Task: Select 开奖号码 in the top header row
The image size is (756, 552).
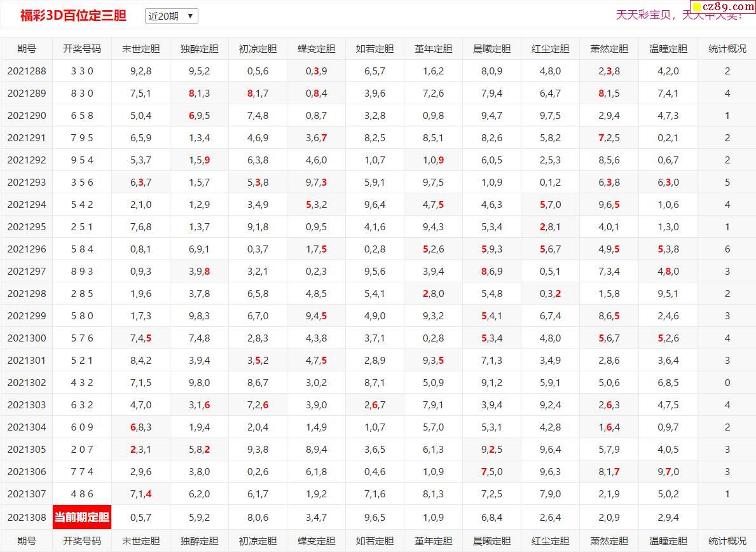Action: pyautogui.click(x=82, y=48)
